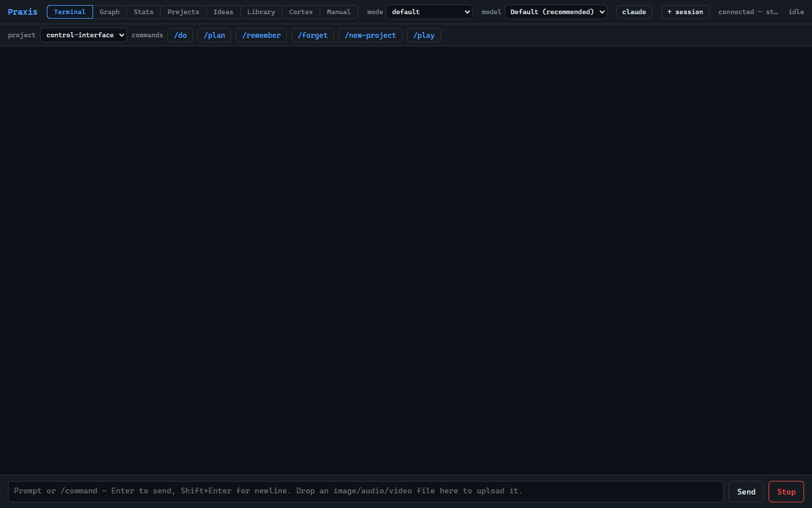Open the project dropdown control-interface
Screen dimensions: 812x508
[x=83, y=35]
